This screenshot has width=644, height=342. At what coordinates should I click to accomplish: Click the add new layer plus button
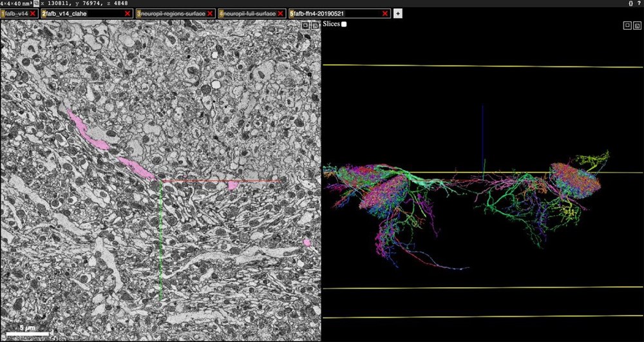[x=397, y=14]
